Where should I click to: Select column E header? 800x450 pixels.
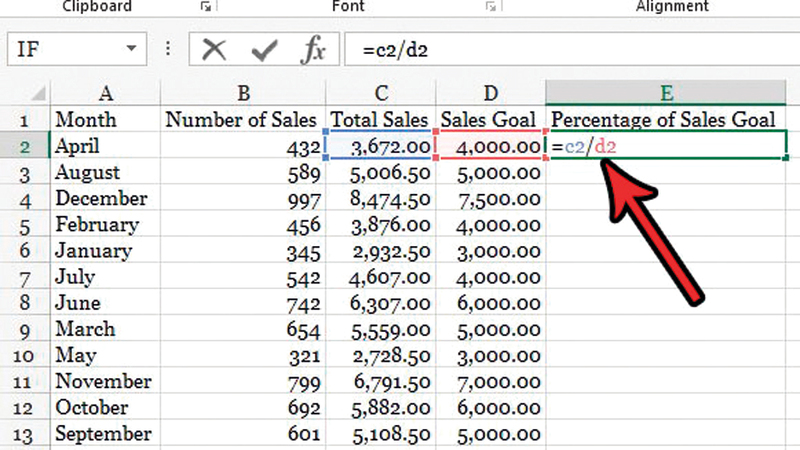(666, 93)
